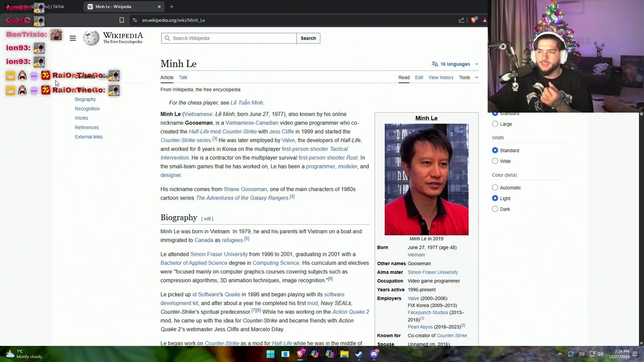Open the Microsoft 365 taskbar icon
644x362 pixels.
(330, 354)
